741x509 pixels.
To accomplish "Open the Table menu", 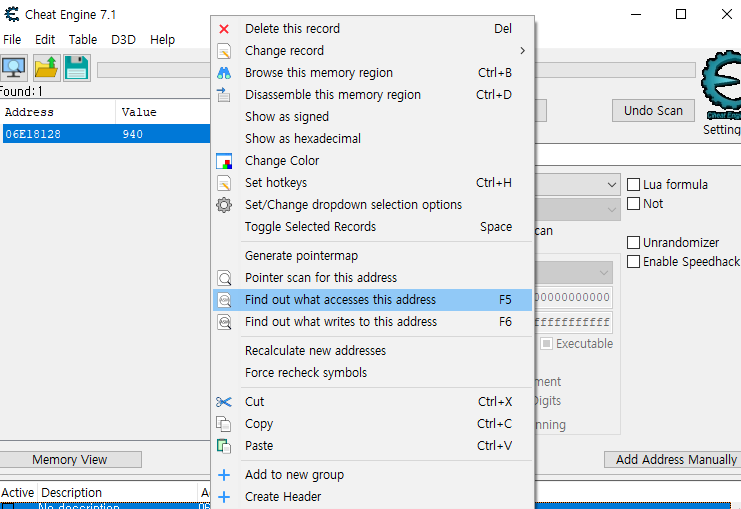I will pyautogui.click(x=83, y=40).
